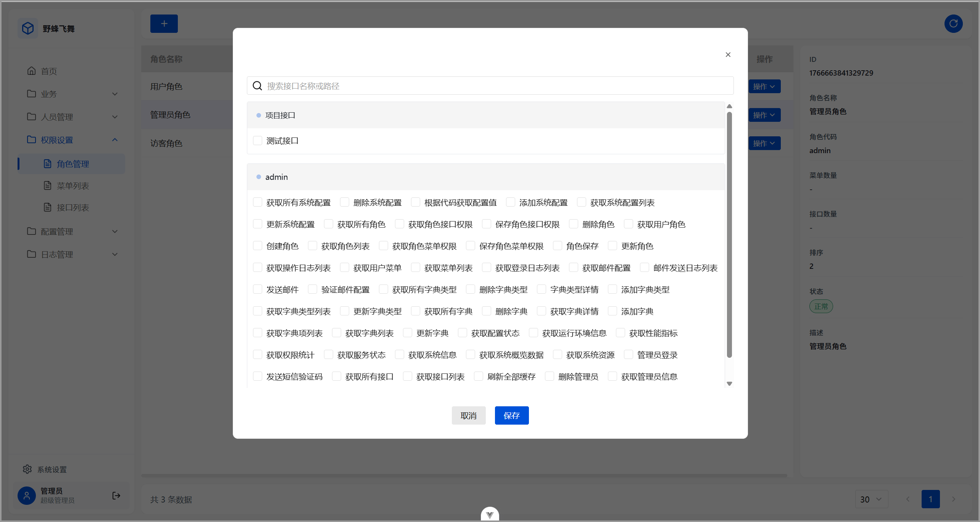Open 操作 dropdown for 管理员角色 row
Viewport: 980px width, 522px height.
764,115
